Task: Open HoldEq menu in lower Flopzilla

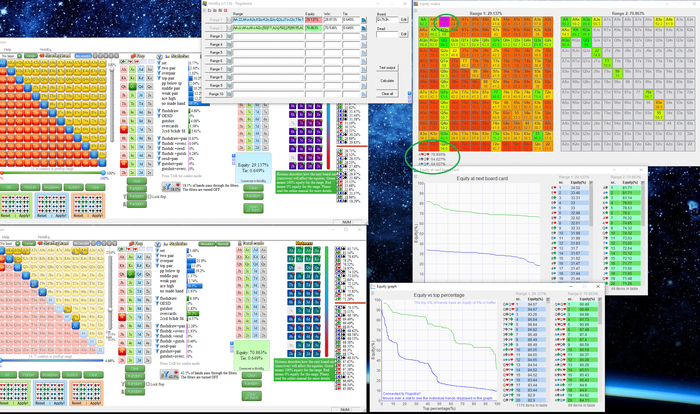Action: pyautogui.click(x=44, y=237)
